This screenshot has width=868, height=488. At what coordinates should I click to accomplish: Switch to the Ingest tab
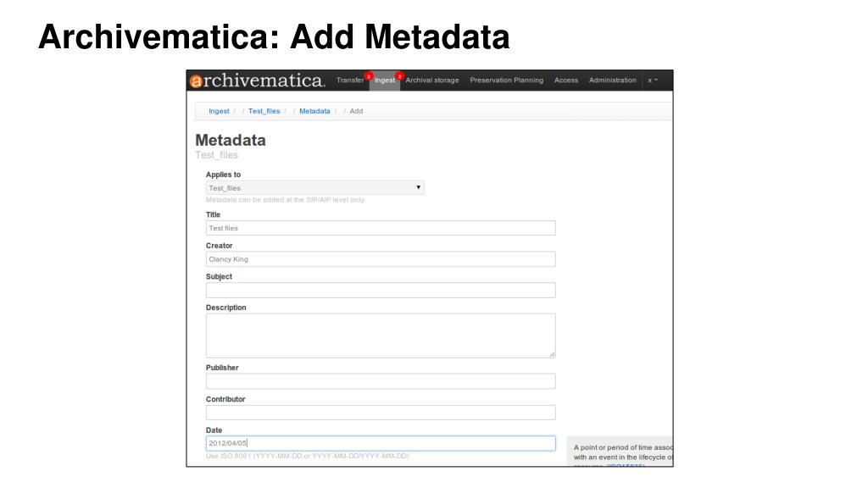385,80
